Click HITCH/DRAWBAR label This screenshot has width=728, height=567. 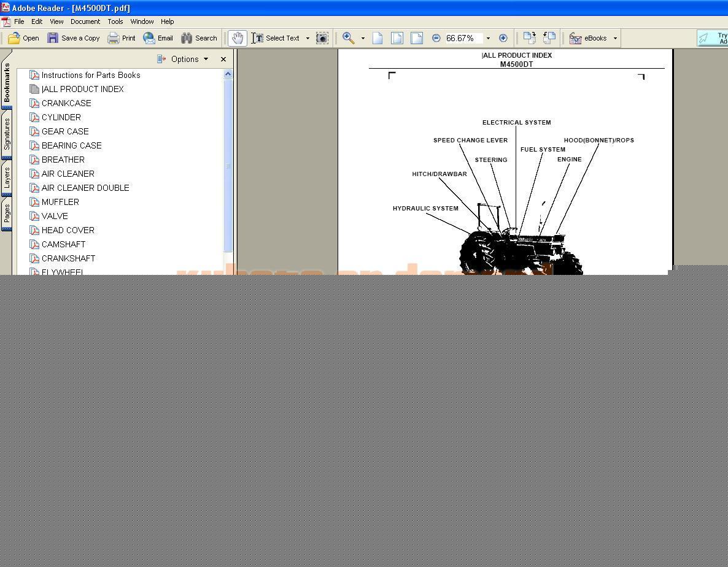(x=440, y=174)
